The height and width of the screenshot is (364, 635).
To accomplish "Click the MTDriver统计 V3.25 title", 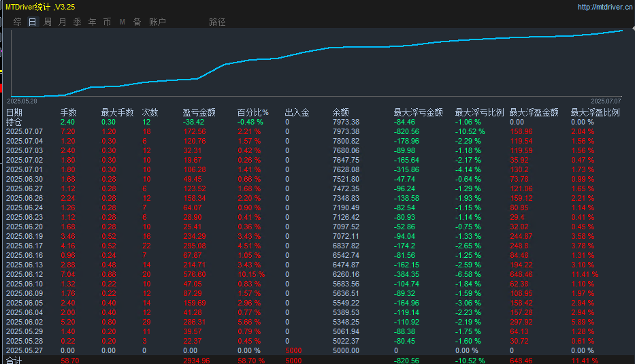I will 40,7.
